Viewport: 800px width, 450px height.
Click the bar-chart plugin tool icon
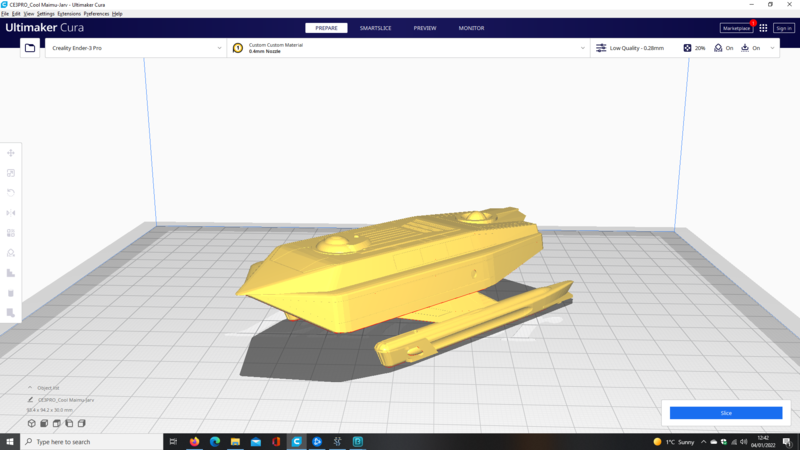(x=11, y=273)
